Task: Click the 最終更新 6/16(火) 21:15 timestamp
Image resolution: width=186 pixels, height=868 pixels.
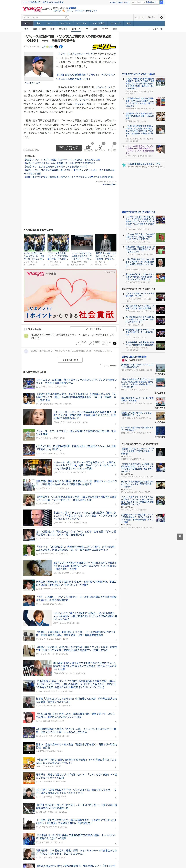Action: (106, 182)
